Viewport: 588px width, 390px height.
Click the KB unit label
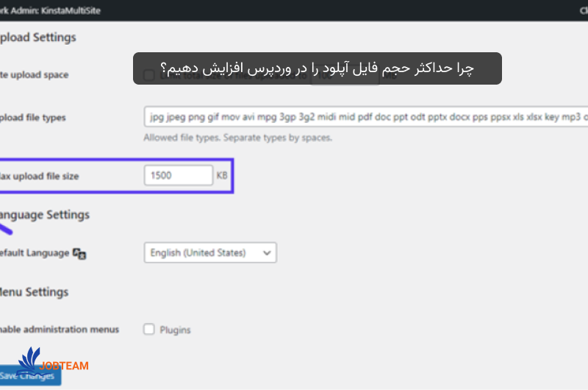tap(222, 175)
